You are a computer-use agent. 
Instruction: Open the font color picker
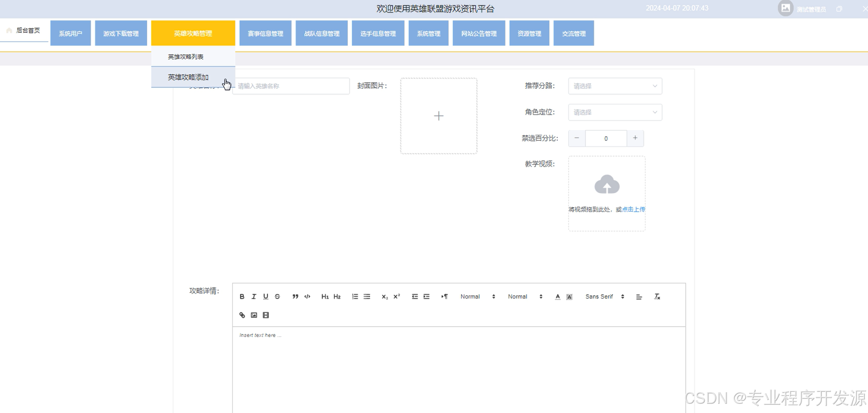558,297
